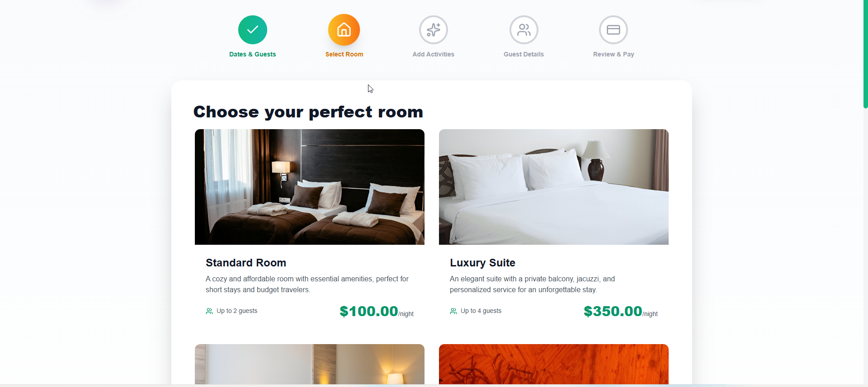Click the credit card Review & Pay icon
This screenshot has height=387, width=868.
(613, 30)
